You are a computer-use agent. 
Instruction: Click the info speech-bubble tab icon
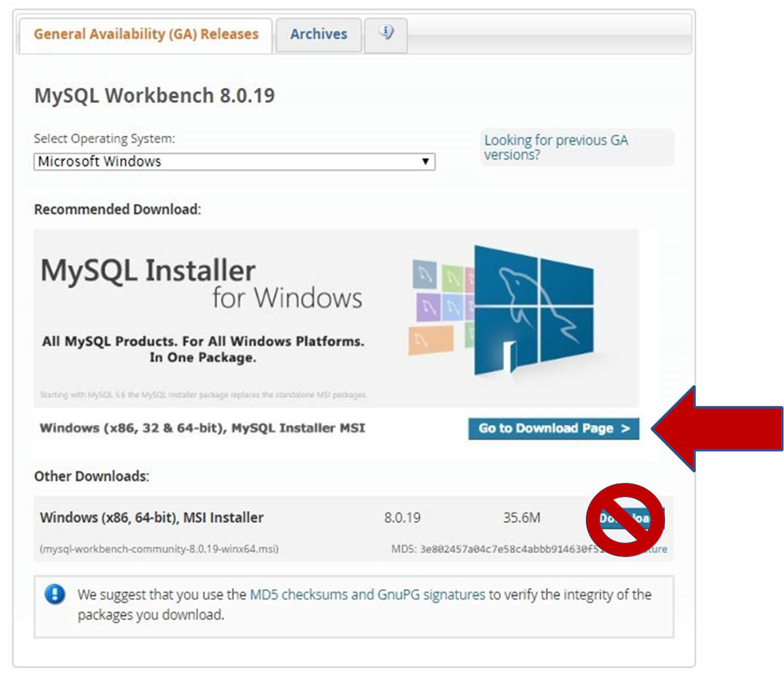[386, 33]
